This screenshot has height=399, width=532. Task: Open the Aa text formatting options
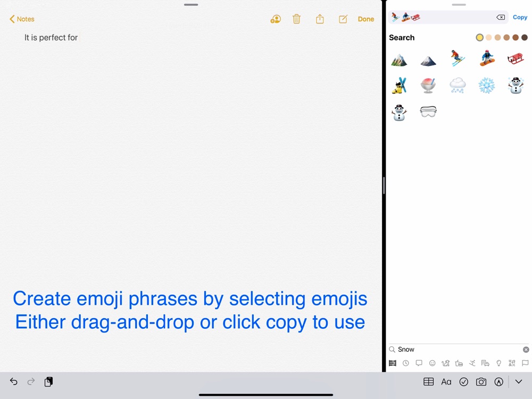click(x=446, y=382)
